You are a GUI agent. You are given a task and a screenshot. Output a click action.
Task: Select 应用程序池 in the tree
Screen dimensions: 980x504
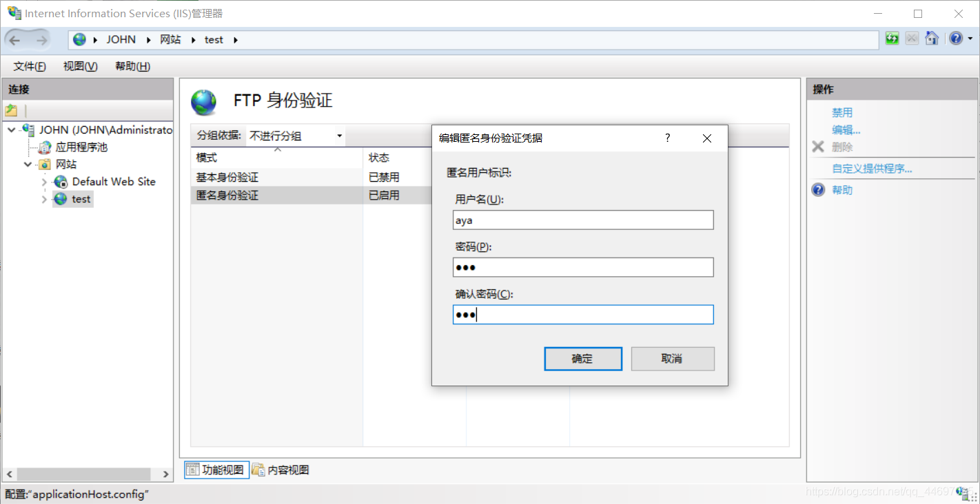tap(82, 147)
